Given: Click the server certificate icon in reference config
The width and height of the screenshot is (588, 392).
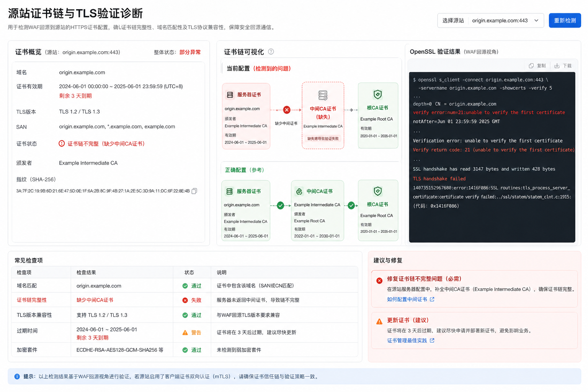Looking at the screenshot, I should [x=229, y=191].
